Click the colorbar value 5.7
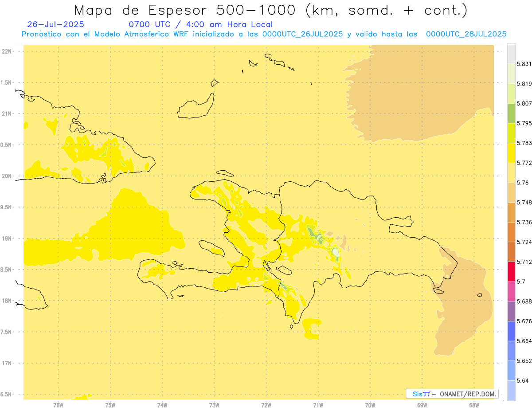The image size is (532, 411). point(521,282)
